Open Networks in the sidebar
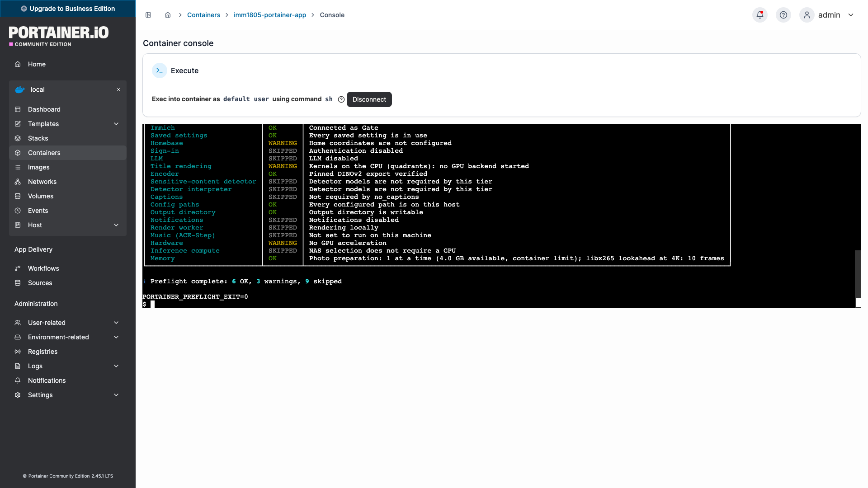Image resolution: width=868 pixels, height=488 pixels. 68,182
